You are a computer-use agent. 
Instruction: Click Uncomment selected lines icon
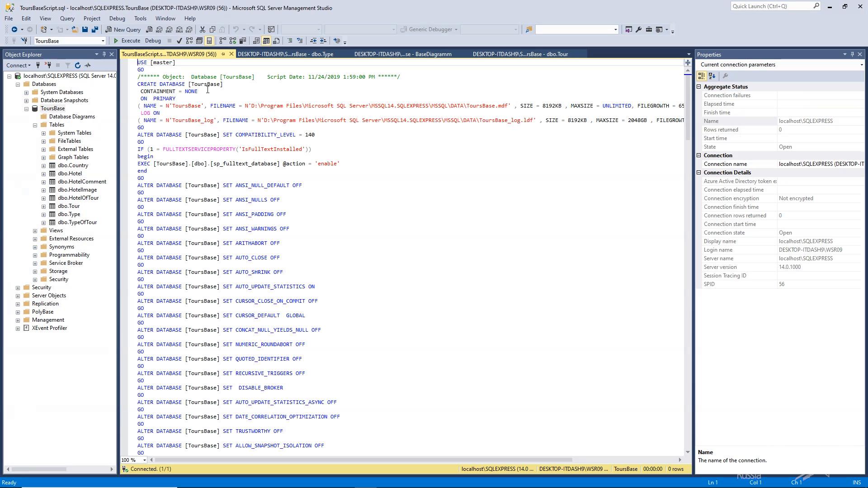[300, 41]
